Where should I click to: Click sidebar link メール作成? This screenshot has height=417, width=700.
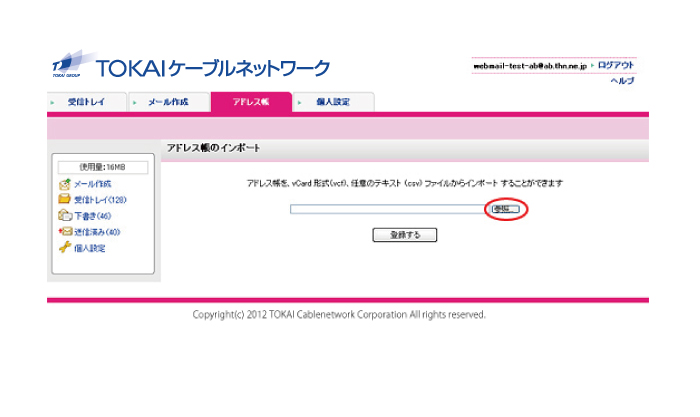[92, 184]
